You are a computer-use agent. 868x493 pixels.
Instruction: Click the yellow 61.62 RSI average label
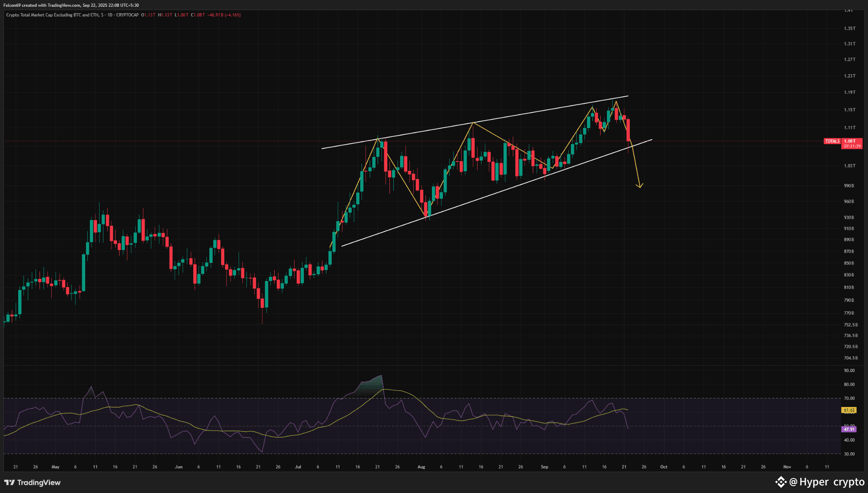[849, 410]
